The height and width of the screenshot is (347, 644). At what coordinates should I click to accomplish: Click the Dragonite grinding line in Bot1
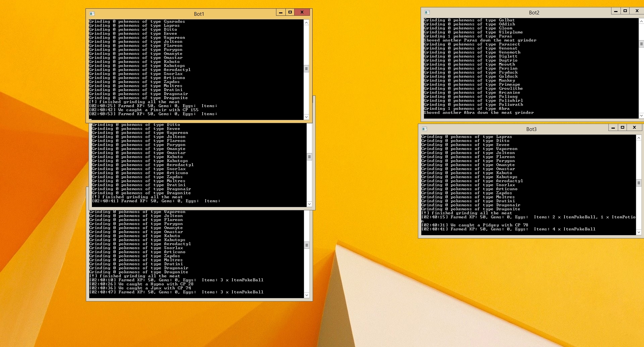(138, 98)
